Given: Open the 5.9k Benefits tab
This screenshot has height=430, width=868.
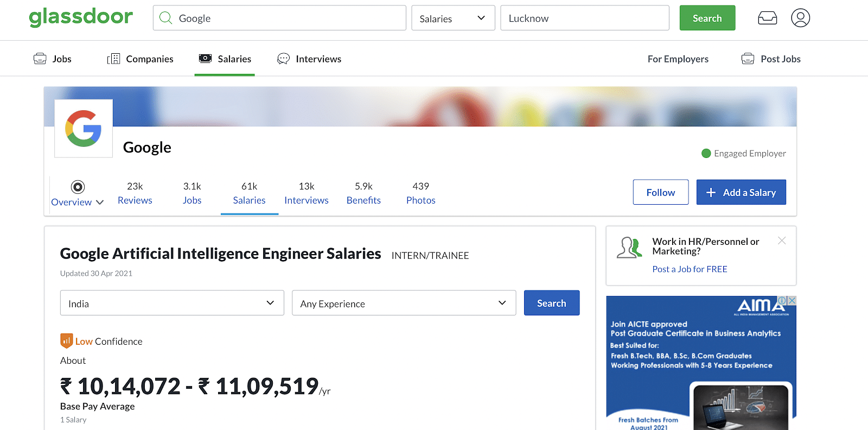Looking at the screenshot, I should [363, 193].
